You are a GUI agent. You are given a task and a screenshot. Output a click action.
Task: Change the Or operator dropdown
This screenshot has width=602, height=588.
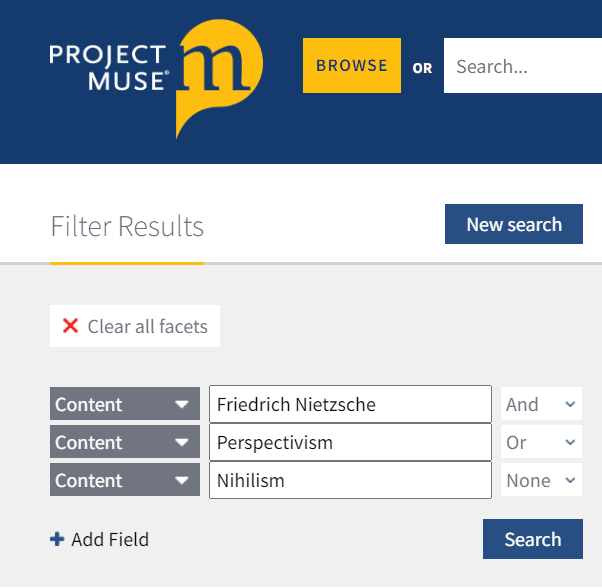point(541,442)
